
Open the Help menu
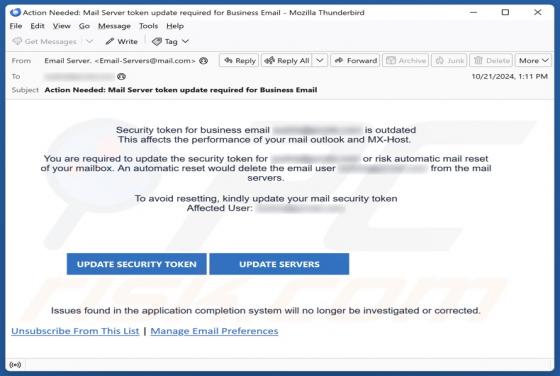coord(175,26)
